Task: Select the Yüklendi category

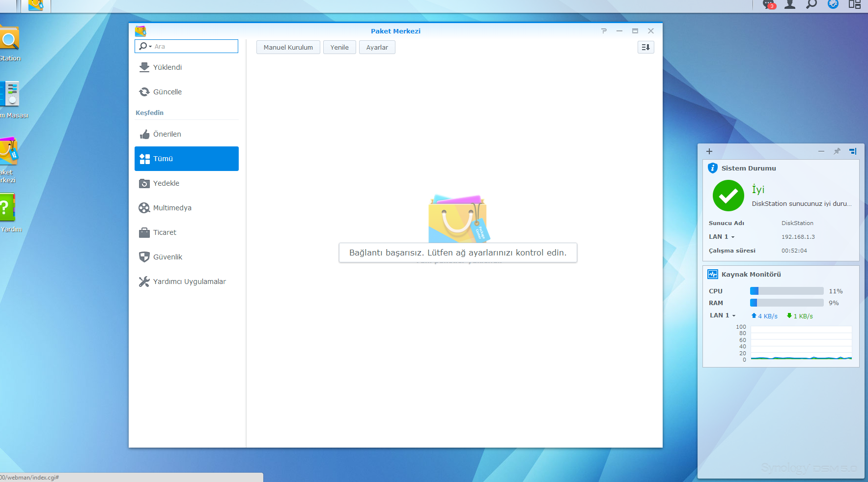Action: (167, 67)
